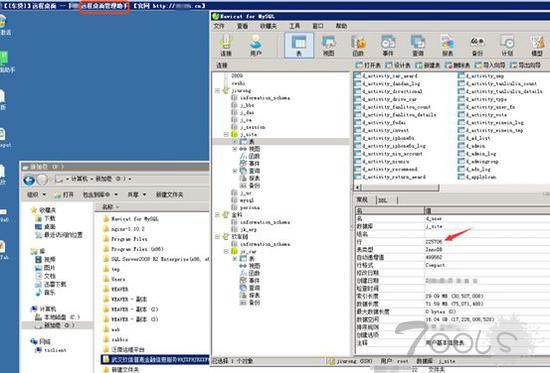
Task: Click the 连接 (Connection) toolbar icon
Action: [226, 45]
